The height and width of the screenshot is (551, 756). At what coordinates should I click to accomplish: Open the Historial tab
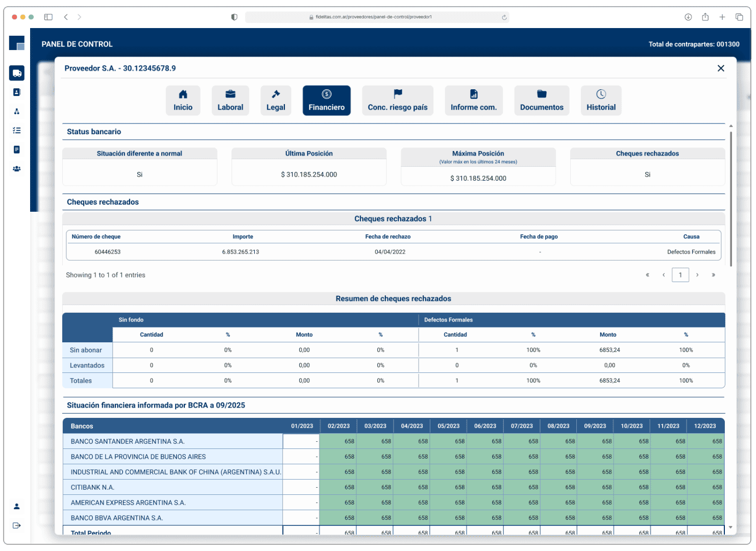pos(601,101)
